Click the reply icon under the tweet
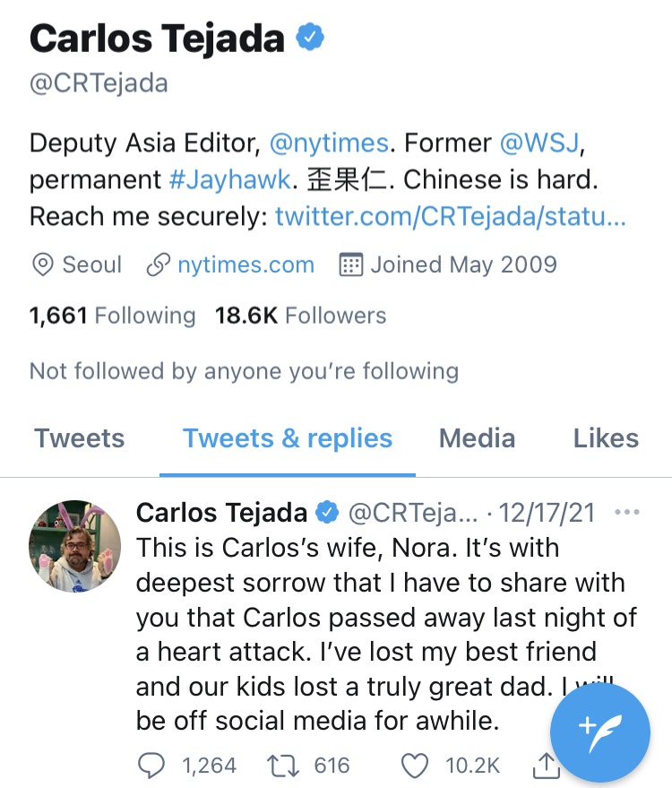This screenshot has width=672, height=788. tap(151, 765)
